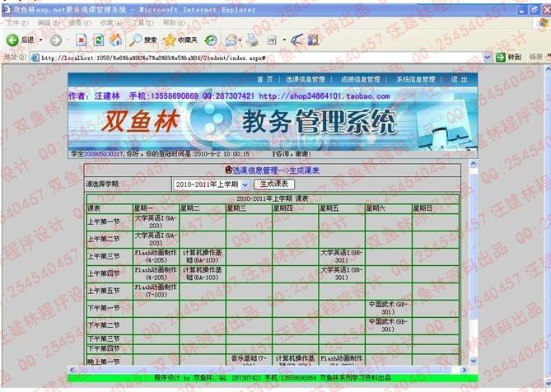This screenshot has height=392, width=551.
Task: Click the 下午第一节 row label
Action: [x=104, y=308]
